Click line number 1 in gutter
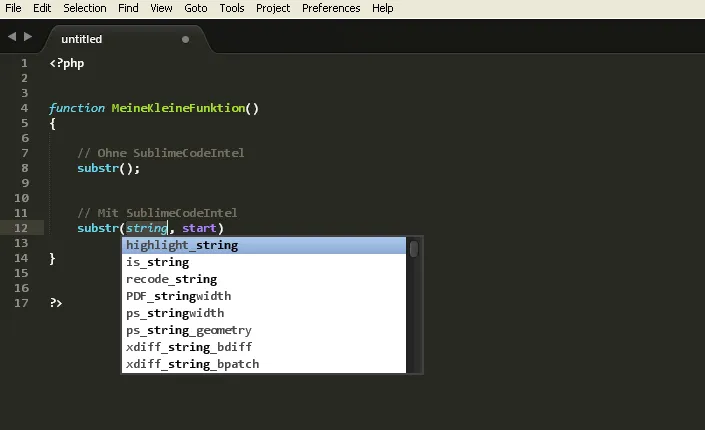This screenshot has height=430, width=705. pos(24,63)
